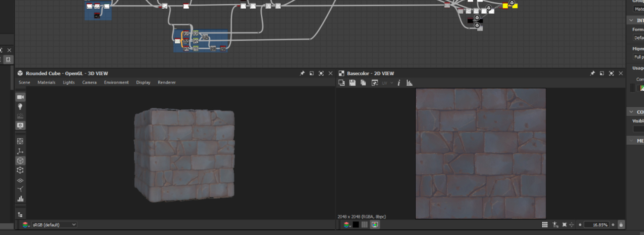Click the XYZ axis gizmo icon
The height and width of the screenshot is (235, 644).
tap(20, 151)
